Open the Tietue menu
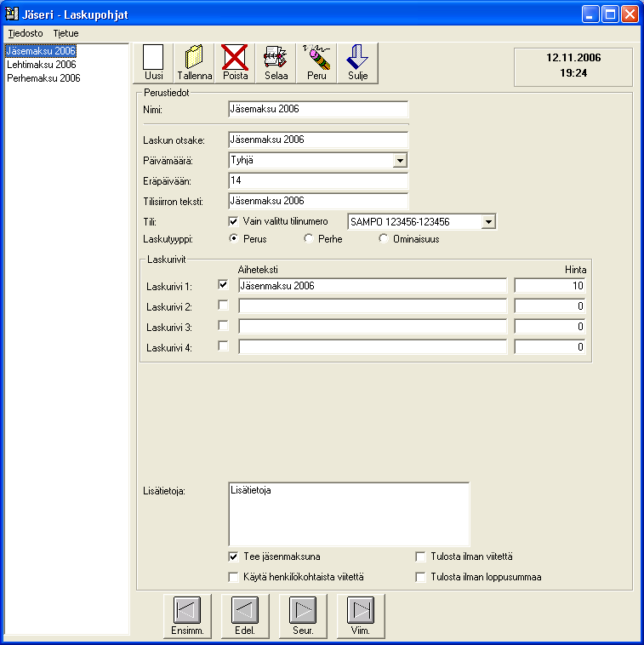 coord(66,33)
